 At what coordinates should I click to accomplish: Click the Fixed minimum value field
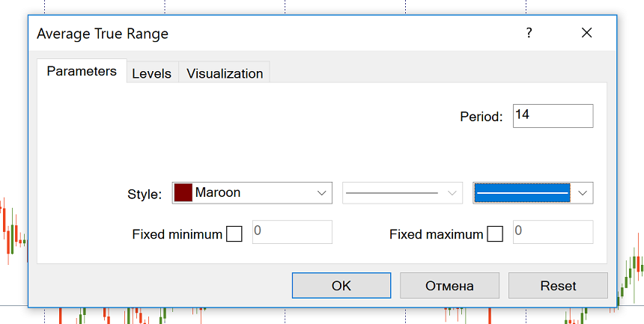click(x=293, y=232)
